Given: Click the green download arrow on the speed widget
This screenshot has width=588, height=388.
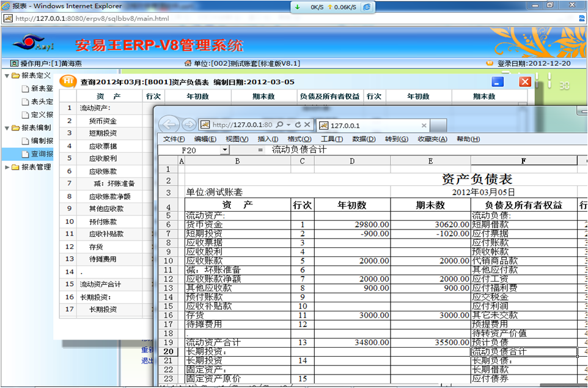Looking at the screenshot, I should point(298,7).
